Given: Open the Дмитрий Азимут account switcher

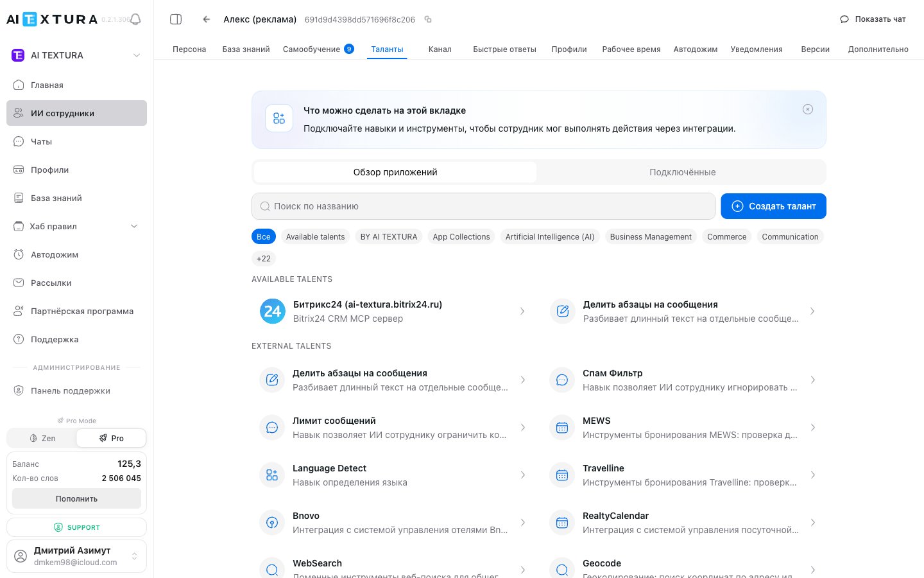Looking at the screenshot, I should (x=76, y=556).
